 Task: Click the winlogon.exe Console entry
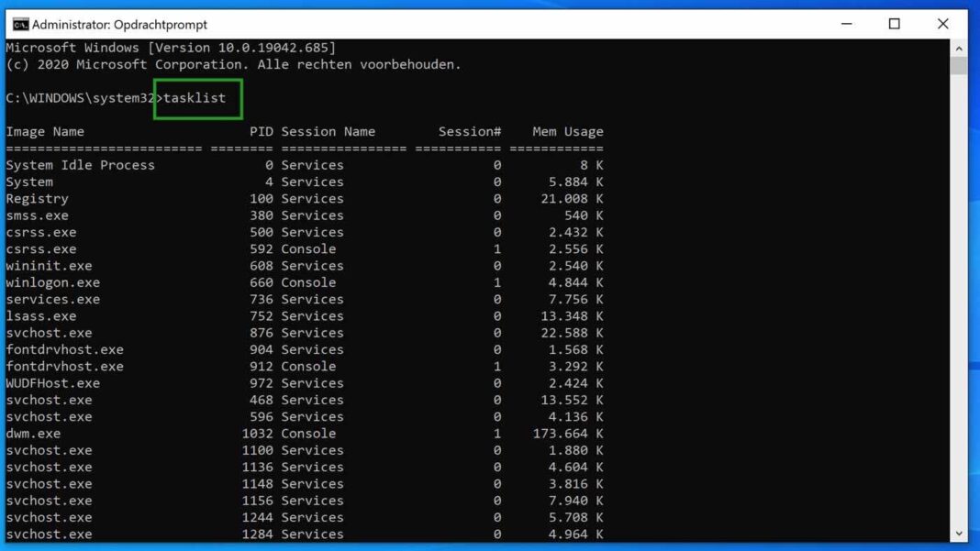(52, 282)
